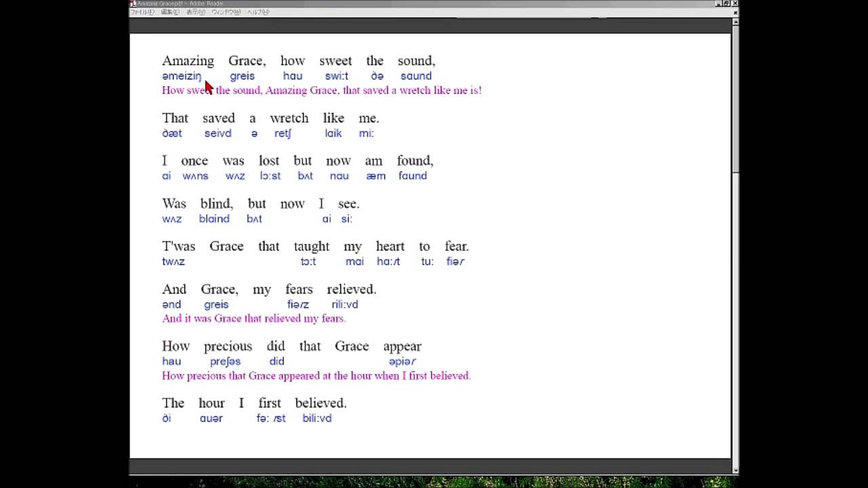Click the phonetic text "auər"
868x488 pixels.
(211, 418)
